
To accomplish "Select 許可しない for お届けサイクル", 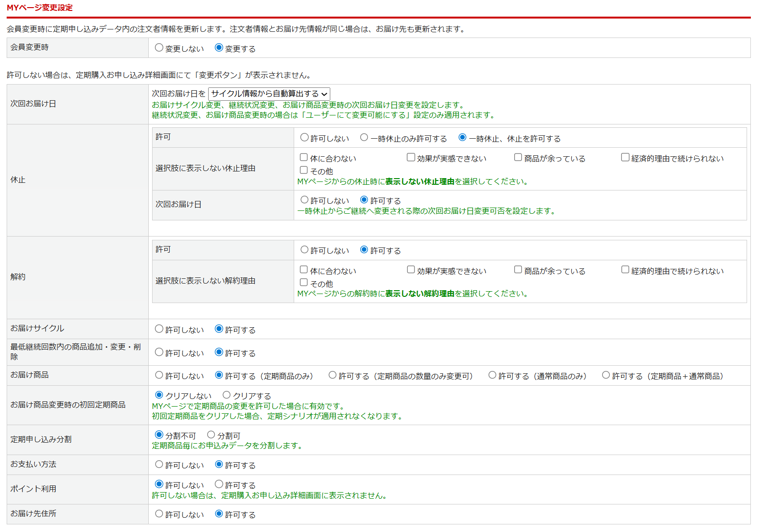I will [159, 329].
